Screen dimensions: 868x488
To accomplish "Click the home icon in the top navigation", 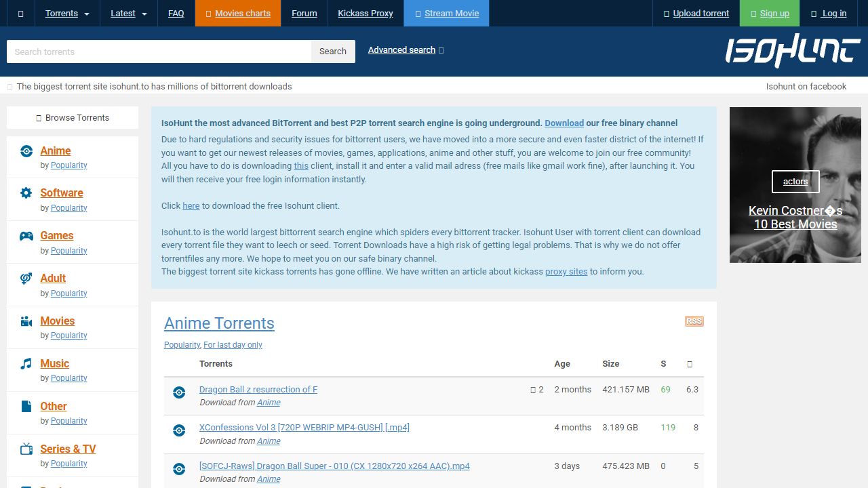I will click(x=20, y=14).
